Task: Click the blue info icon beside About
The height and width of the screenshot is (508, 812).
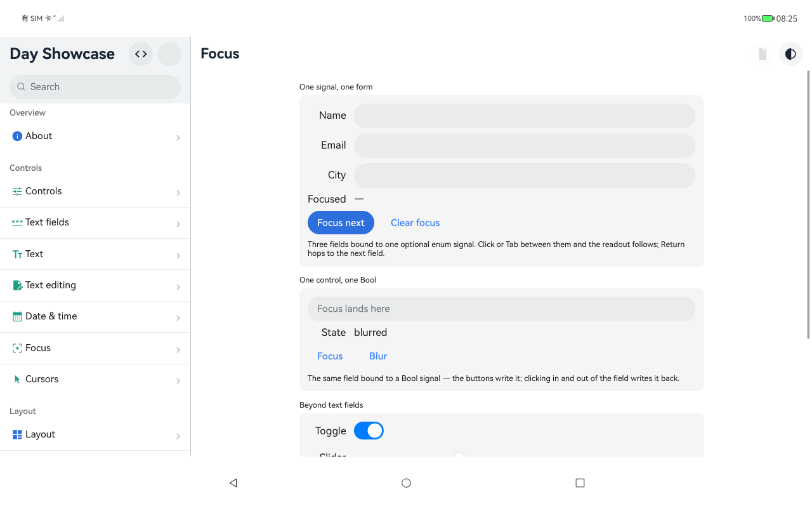Action: pyautogui.click(x=17, y=136)
